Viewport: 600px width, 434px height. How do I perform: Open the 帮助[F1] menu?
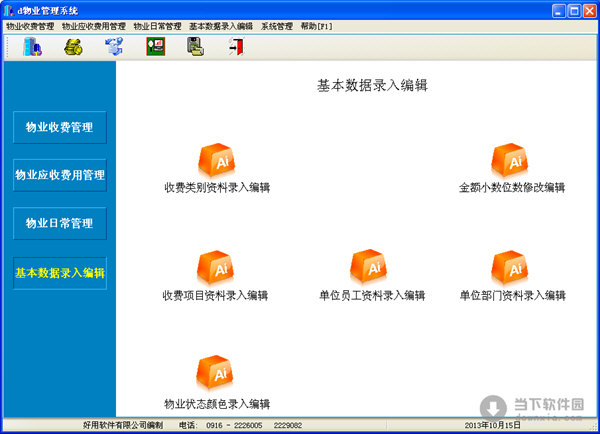pos(316,26)
